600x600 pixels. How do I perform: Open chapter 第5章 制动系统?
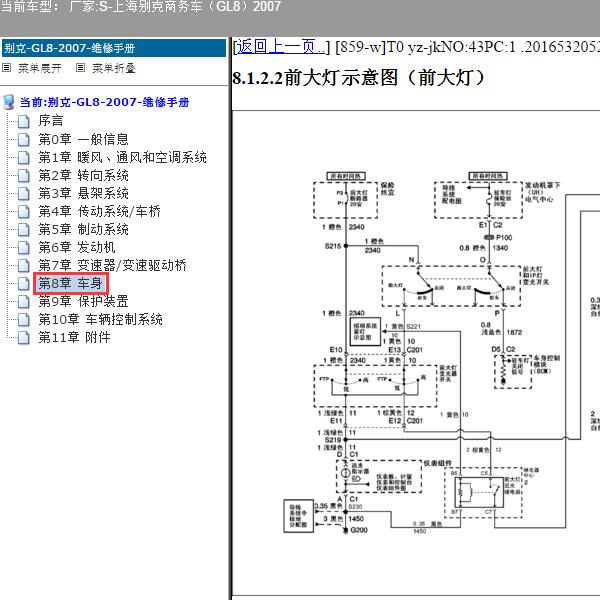[x=83, y=229]
